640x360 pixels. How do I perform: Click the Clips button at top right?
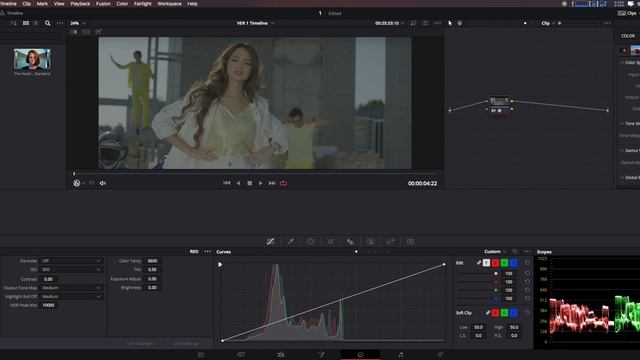coord(628,13)
